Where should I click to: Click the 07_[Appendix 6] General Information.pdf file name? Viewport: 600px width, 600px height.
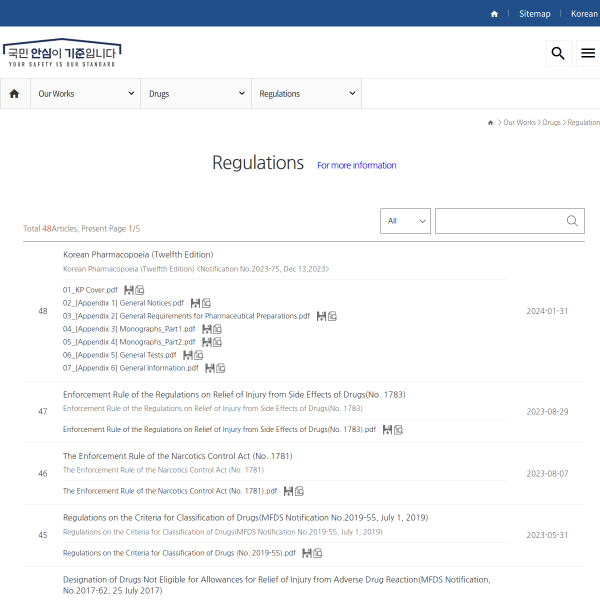(130, 368)
